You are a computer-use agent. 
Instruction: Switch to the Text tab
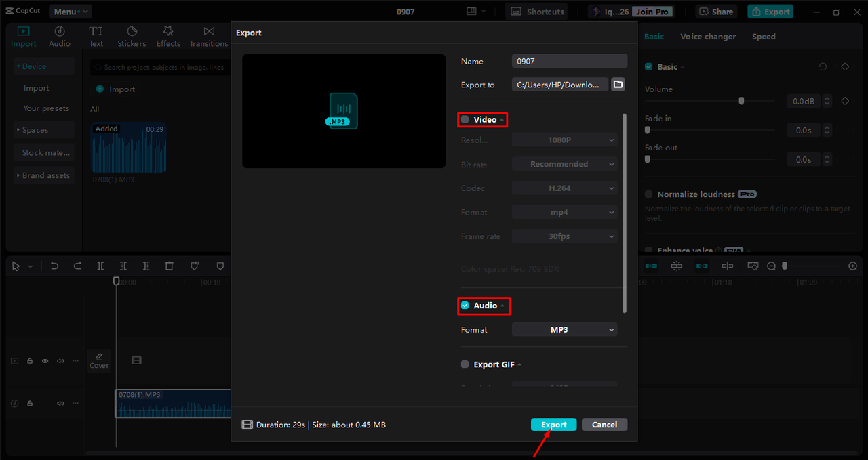(96, 37)
